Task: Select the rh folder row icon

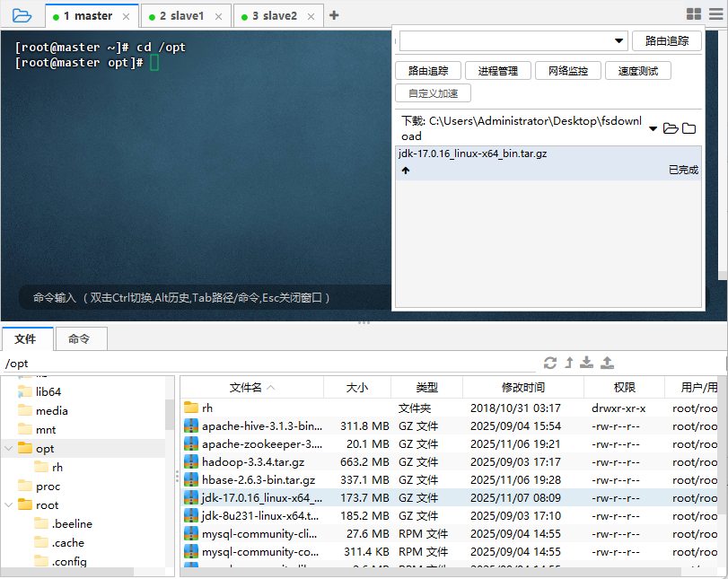Action: point(191,408)
